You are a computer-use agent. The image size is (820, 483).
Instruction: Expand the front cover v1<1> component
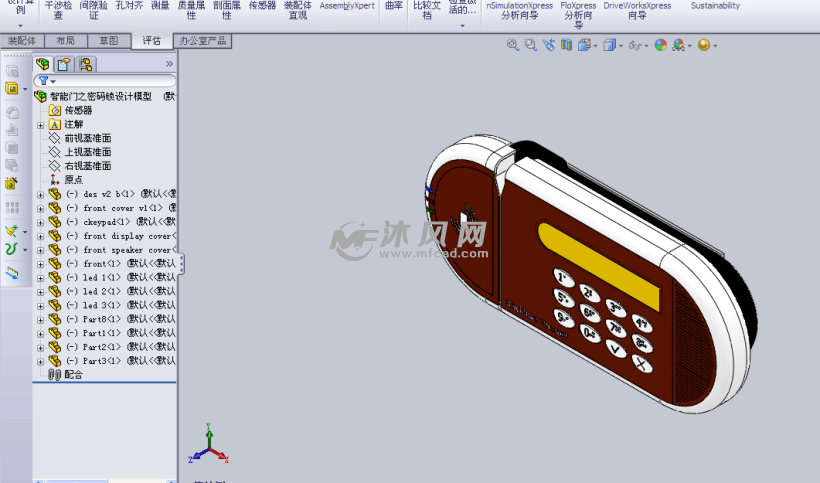(x=40, y=209)
